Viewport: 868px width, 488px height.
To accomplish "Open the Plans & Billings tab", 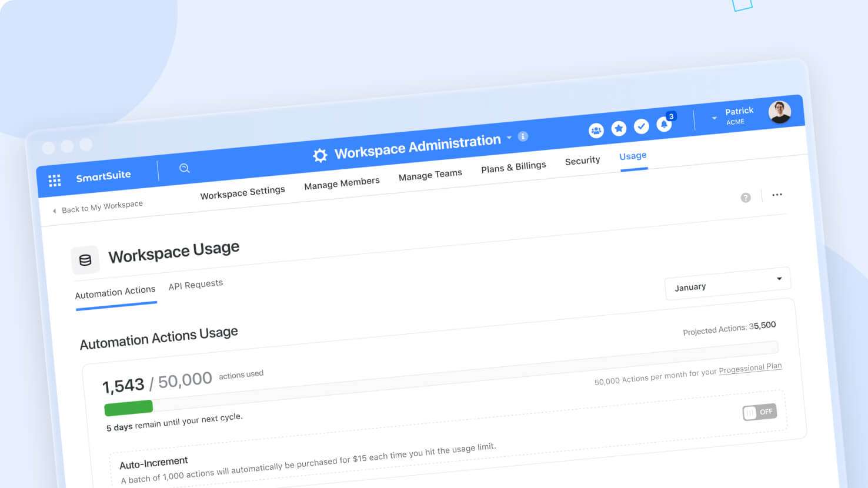I will point(513,167).
